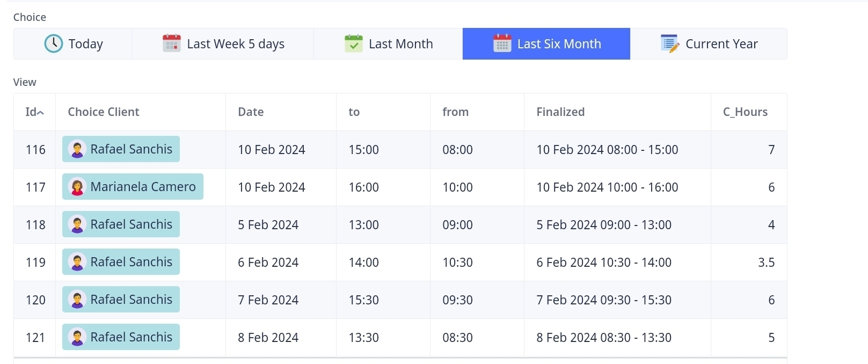This screenshot has width=868, height=364.
Task: Sort by the C_Hours column header
Action: [745, 112]
